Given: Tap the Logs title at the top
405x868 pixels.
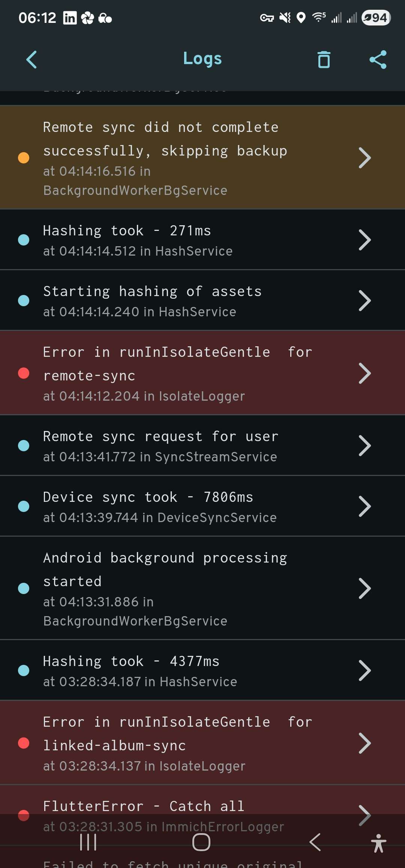Looking at the screenshot, I should tap(202, 58).
